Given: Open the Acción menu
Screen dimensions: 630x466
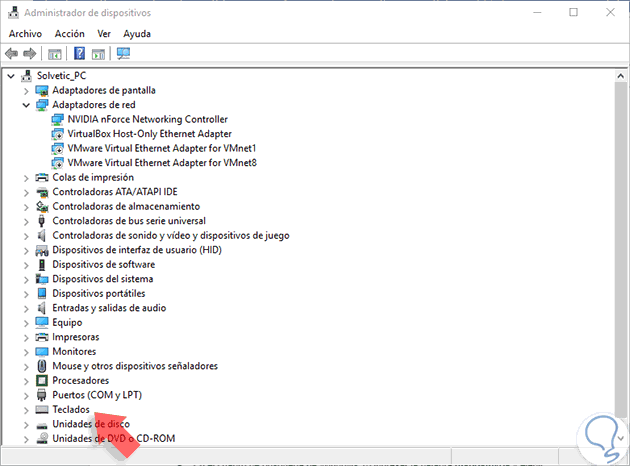Looking at the screenshot, I should (x=70, y=34).
